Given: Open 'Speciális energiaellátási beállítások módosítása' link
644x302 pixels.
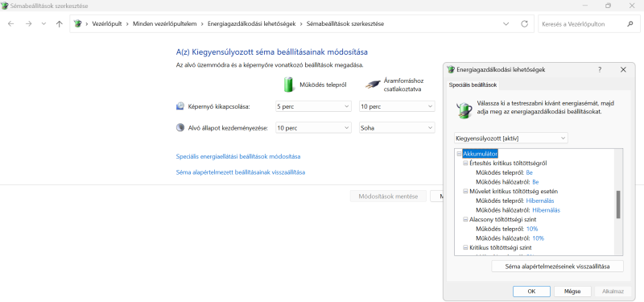Looking at the screenshot, I should click(x=238, y=156).
